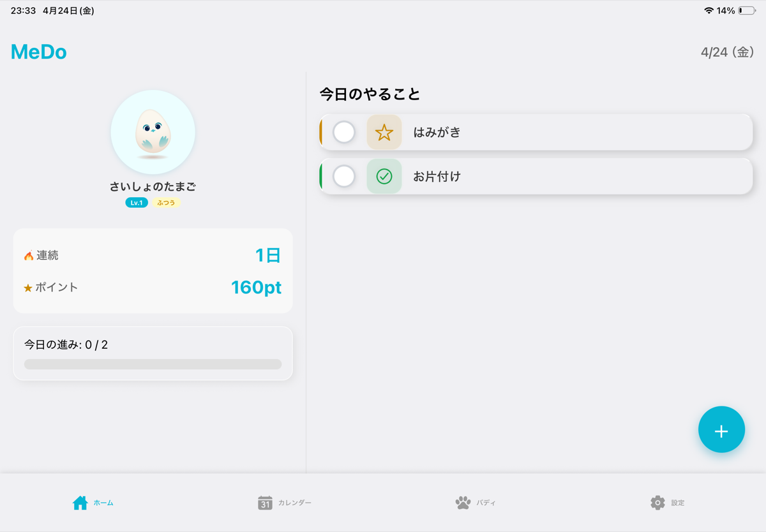This screenshot has height=532, width=766.
Task: Switch to the ホーム tab
Action: coord(93,502)
